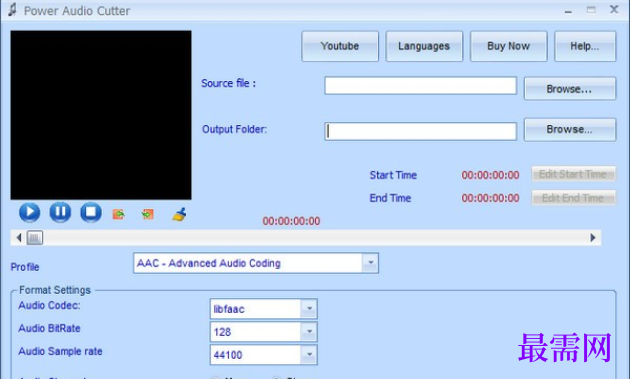Expand the Profile dropdown
Viewport: 630px width, 379px height.
[x=370, y=263]
